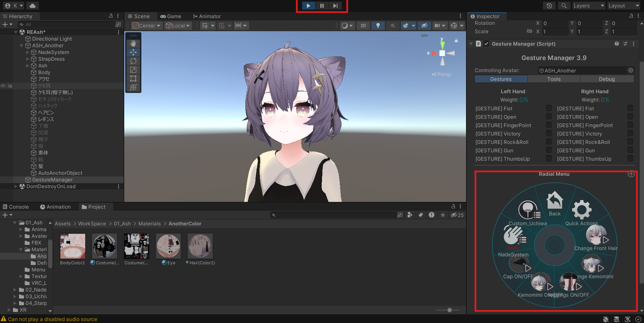
Task: Switch to the Animator tab
Action: [x=207, y=16]
